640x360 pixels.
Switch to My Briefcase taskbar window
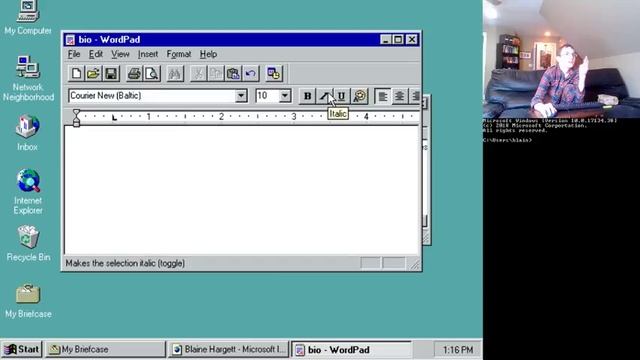[105, 349]
